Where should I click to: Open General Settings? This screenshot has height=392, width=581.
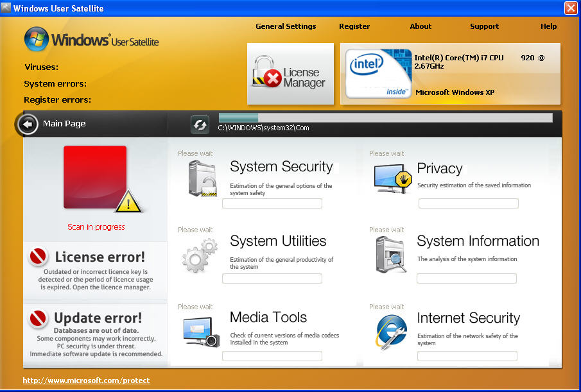click(286, 26)
